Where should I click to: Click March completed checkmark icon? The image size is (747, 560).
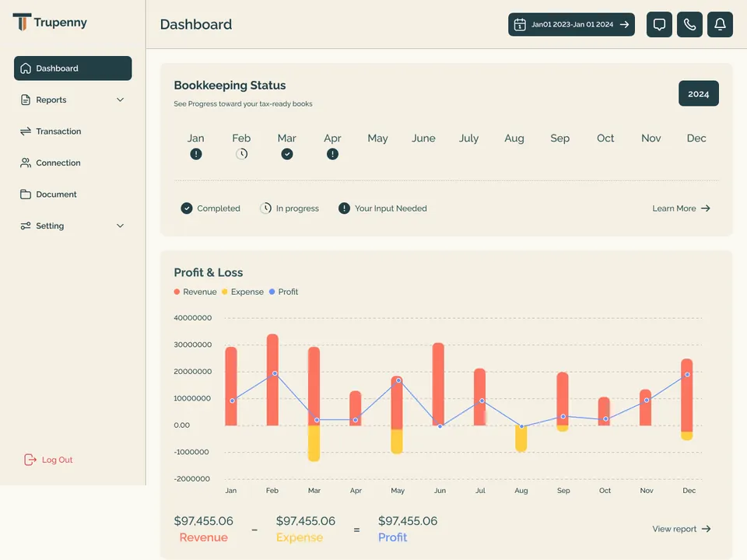(x=287, y=154)
